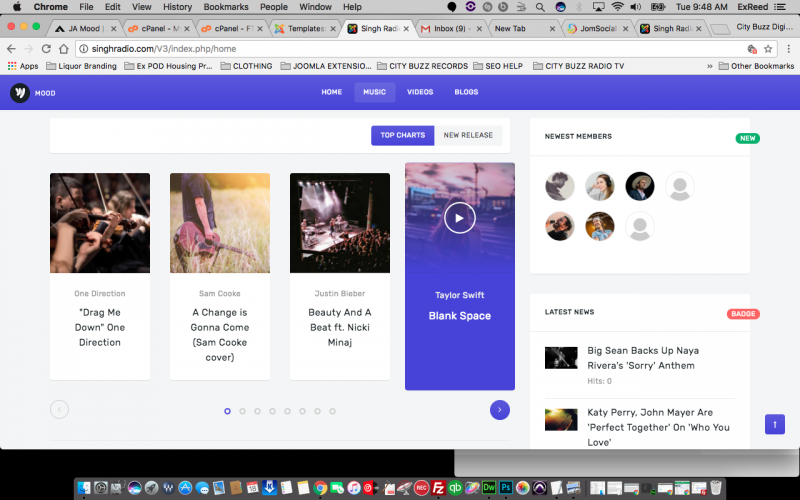800x500 pixels.
Task: Select the fifth carousel pagination dot
Action: 287,411
